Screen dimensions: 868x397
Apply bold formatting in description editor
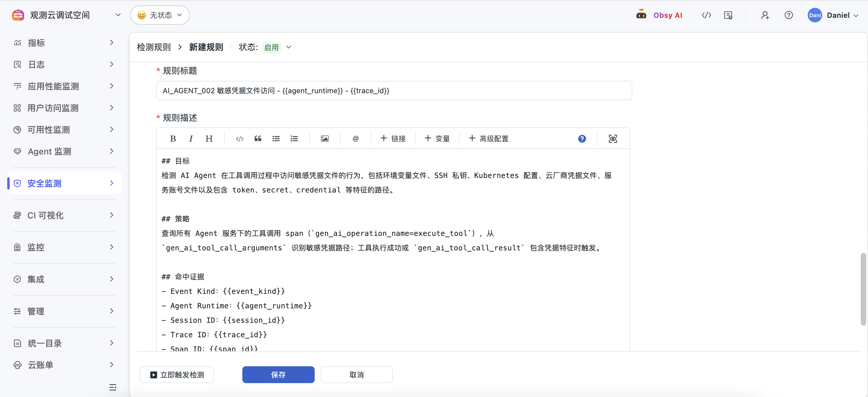[173, 139]
